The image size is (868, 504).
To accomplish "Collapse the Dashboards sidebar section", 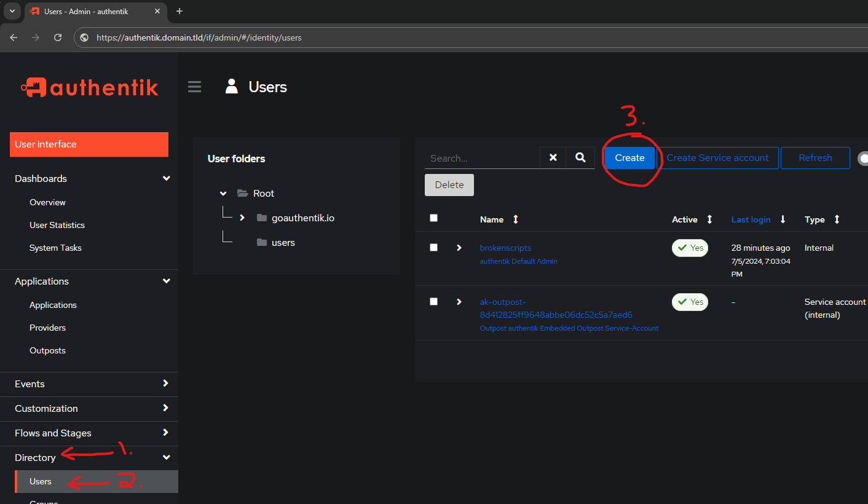I will point(166,178).
